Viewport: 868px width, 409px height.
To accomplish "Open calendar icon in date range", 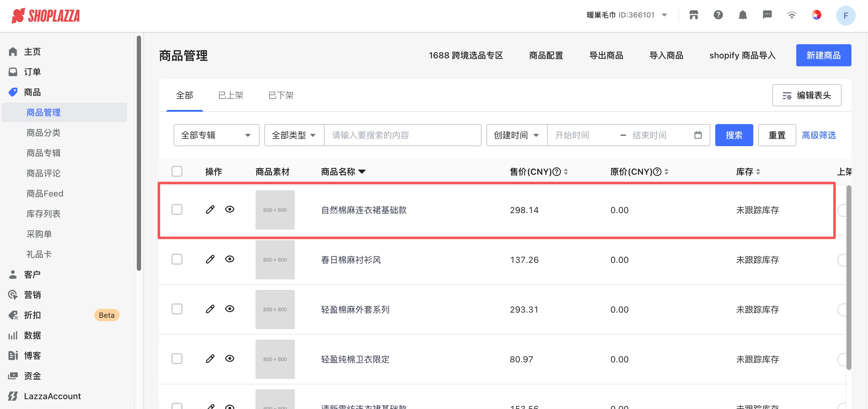I will click(698, 135).
